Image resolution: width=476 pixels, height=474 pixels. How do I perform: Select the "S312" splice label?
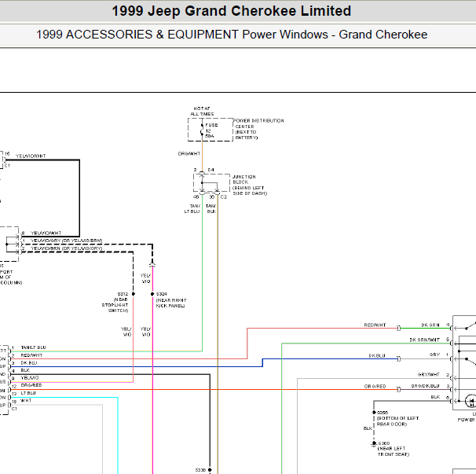click(x=123, y=294)
